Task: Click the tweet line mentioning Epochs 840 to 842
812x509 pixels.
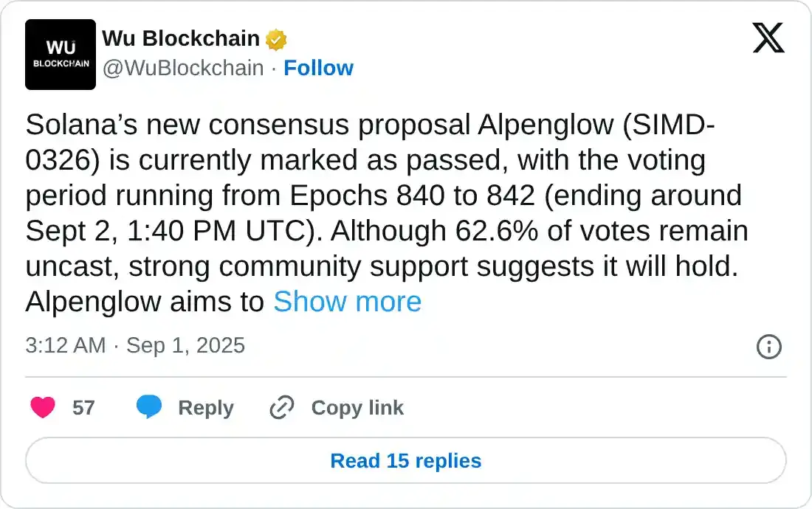Action: [x=383, y=195]
